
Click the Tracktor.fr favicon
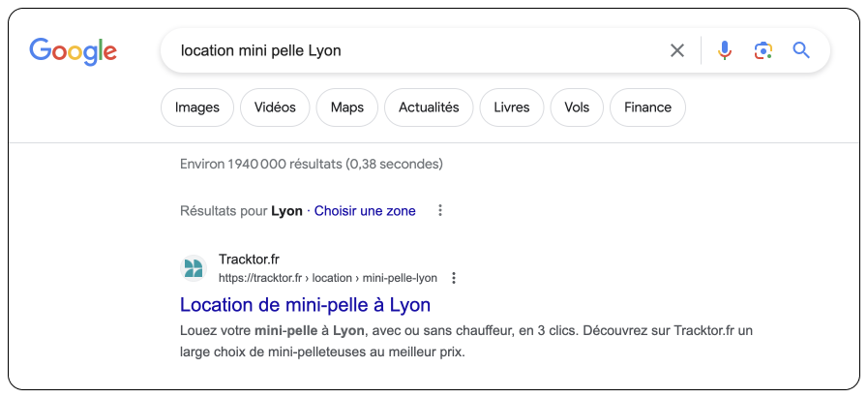pos(194,268)
